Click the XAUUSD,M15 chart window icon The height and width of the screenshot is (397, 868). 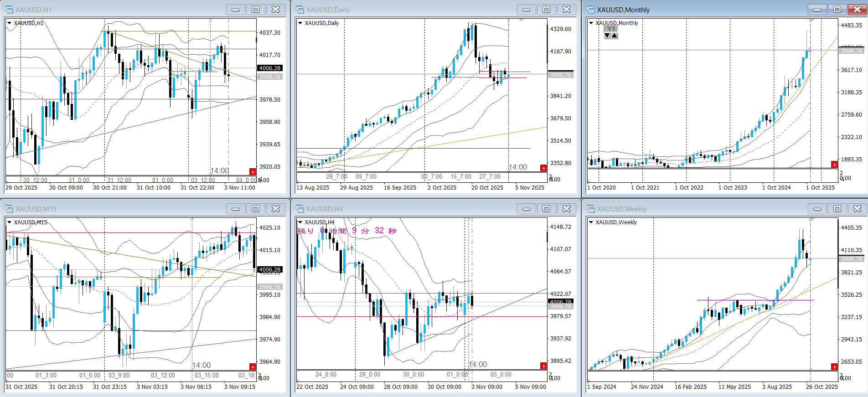pos(9,209)
